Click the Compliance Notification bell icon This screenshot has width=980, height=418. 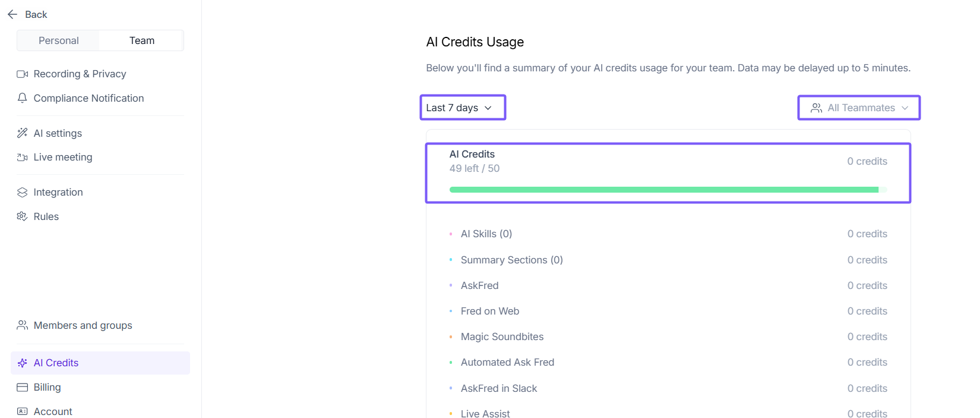click(23, 98)
